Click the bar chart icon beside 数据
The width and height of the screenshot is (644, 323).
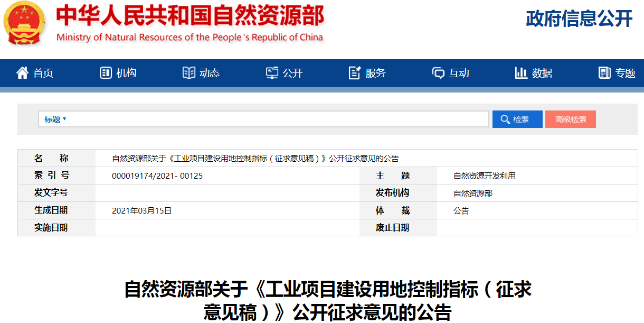pos(521,73)
